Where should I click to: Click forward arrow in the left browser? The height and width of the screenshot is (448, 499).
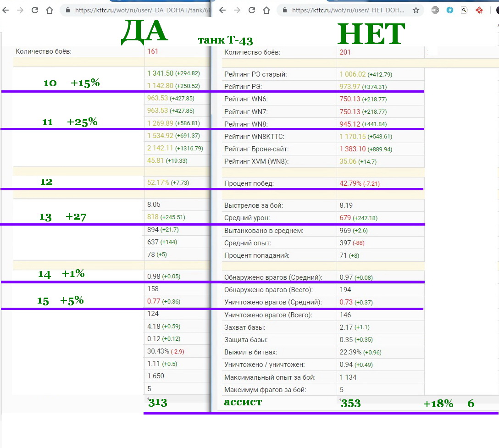click(20, 10)
